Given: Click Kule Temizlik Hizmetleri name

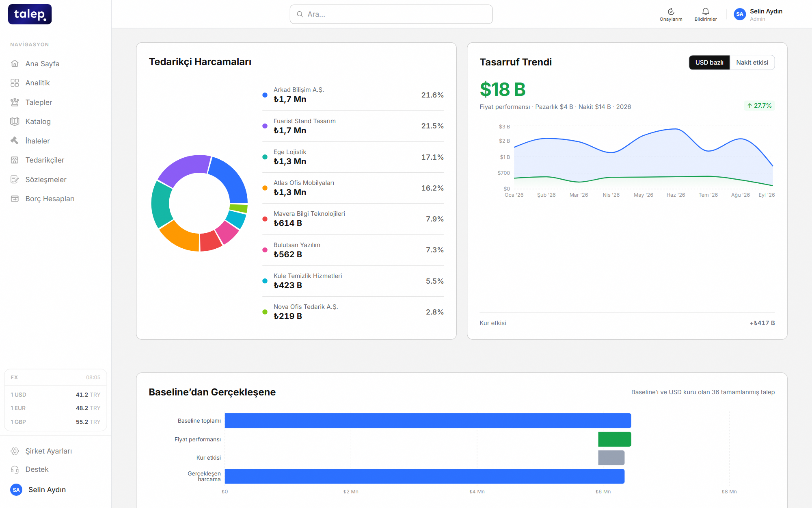Looking at the screenshot, I should tap(308, 276).
